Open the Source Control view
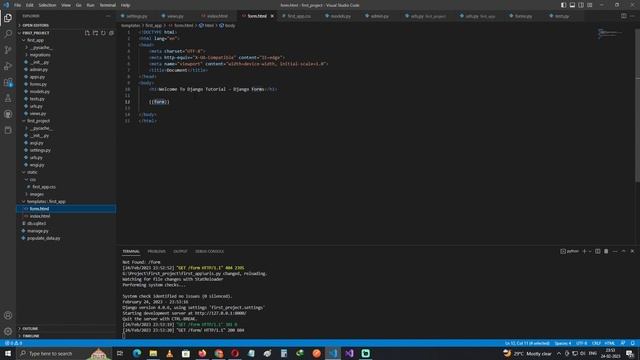This screenshot has height=360, width=640. [8, 50]
